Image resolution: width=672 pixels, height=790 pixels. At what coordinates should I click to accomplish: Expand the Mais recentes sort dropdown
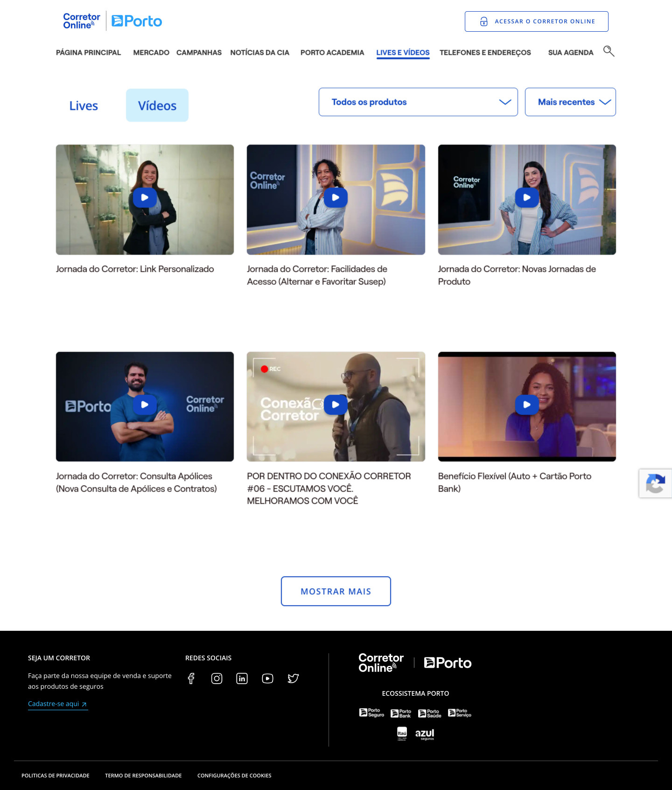[x=570, y=102]
